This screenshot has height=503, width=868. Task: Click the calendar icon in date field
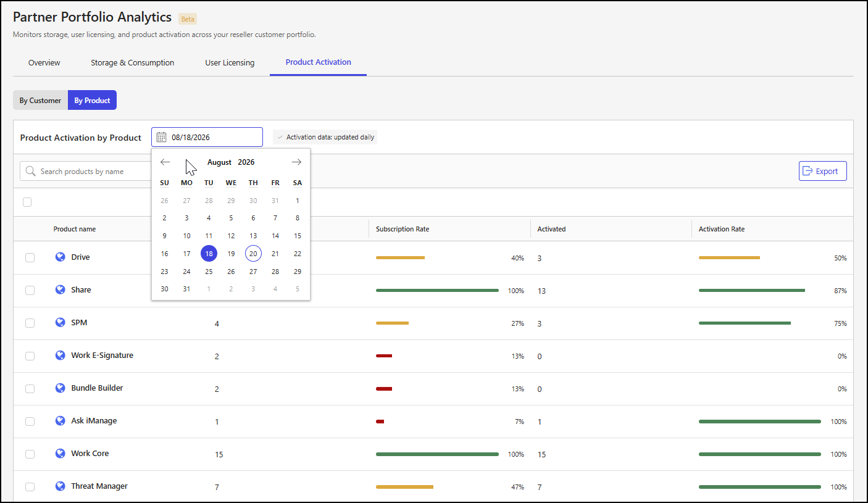(x=161, y=137)
